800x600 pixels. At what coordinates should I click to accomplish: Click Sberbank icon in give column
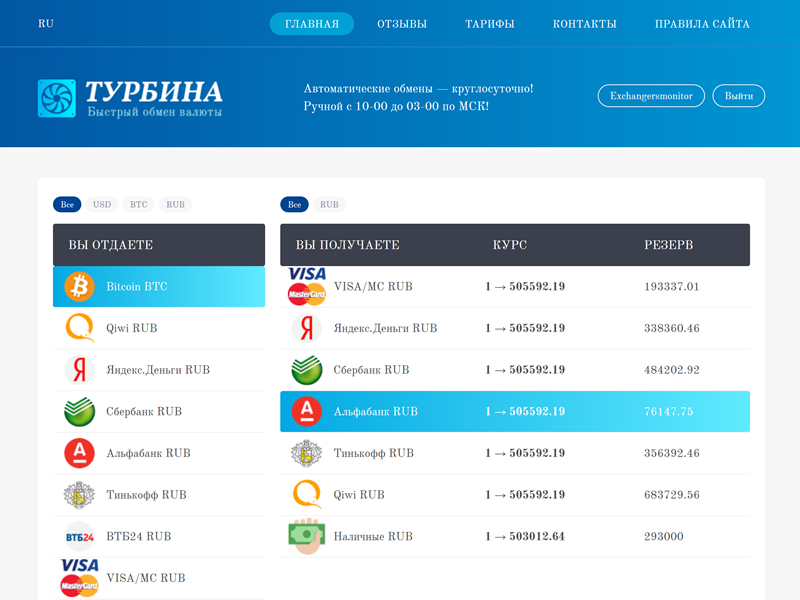79,411
